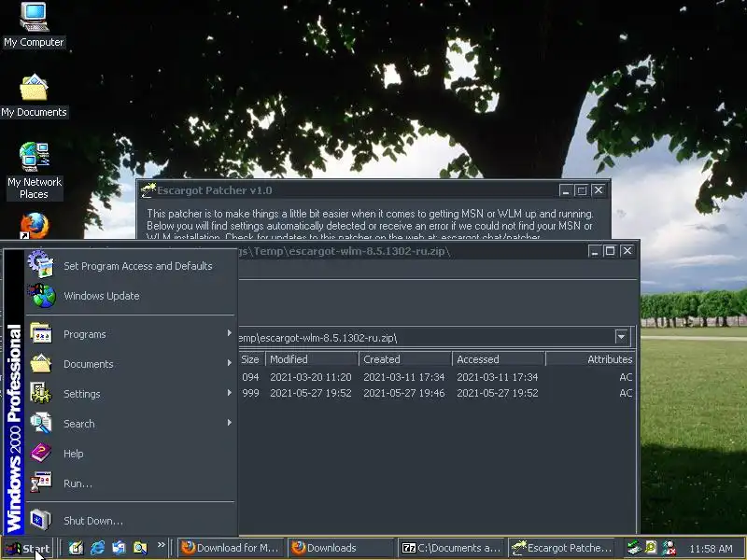Image resolution: width=747 pixels, height=560 pixels.
Task: Open My Network Places desktop icon
Action: click(x=34, y=171)
